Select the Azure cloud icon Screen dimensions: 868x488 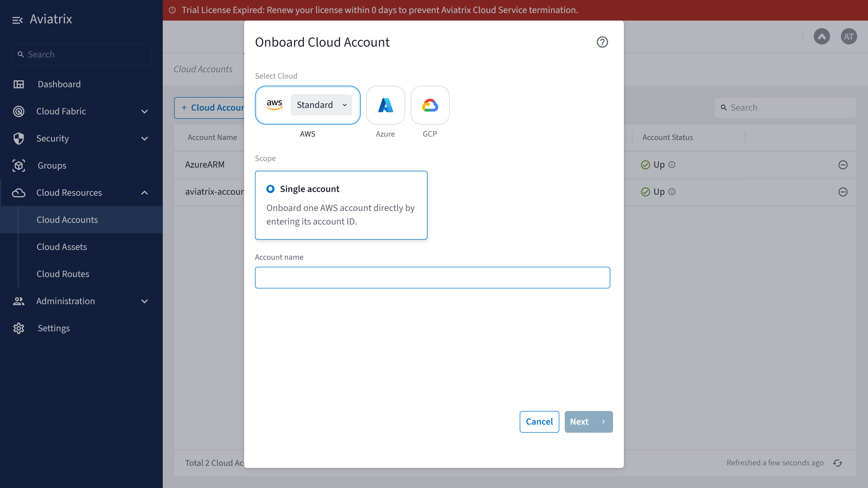pos(386,105)
